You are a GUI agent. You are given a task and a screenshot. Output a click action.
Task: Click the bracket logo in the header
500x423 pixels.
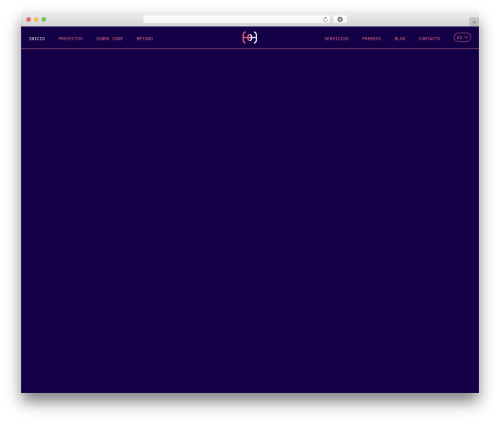click(250, 37)
